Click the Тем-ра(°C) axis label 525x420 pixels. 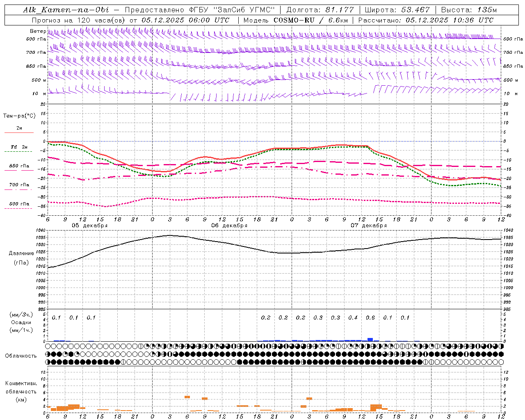(19, 116)
